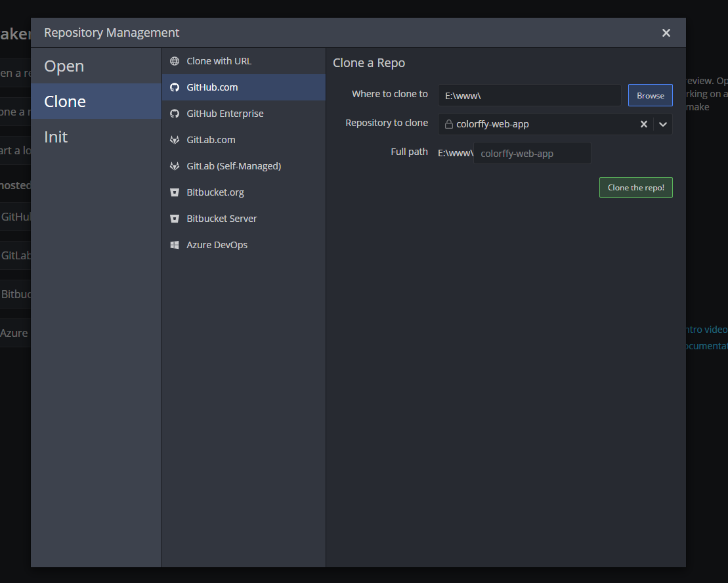The height and width of the screenshot is (583, 728).
Task: Open the Clone with URL option
Action: (244, 61)
